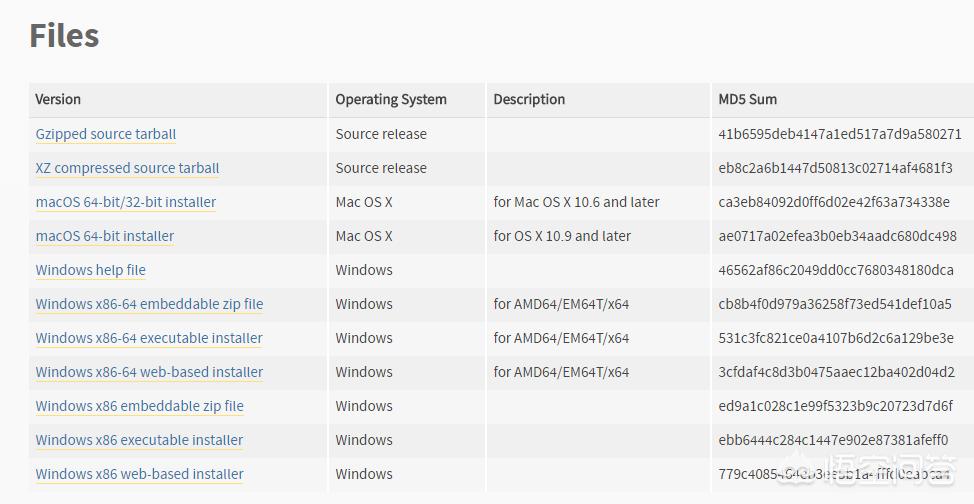The image size is (974, 504).
Task: Click MD5 sum starting with 531c3fc821
Action: point(835,338)
